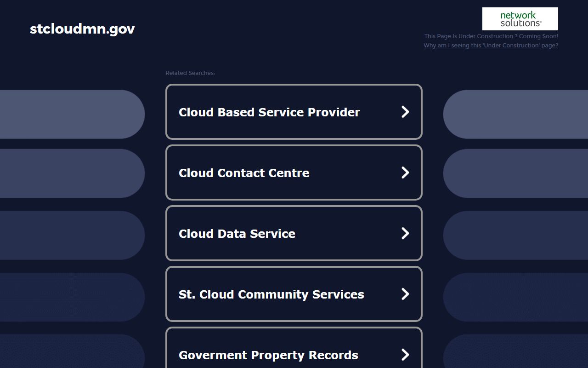This screenshot has height=368, width=588.
Task: Open the Cloud Based Service Provider search
Action: [269, 112]
